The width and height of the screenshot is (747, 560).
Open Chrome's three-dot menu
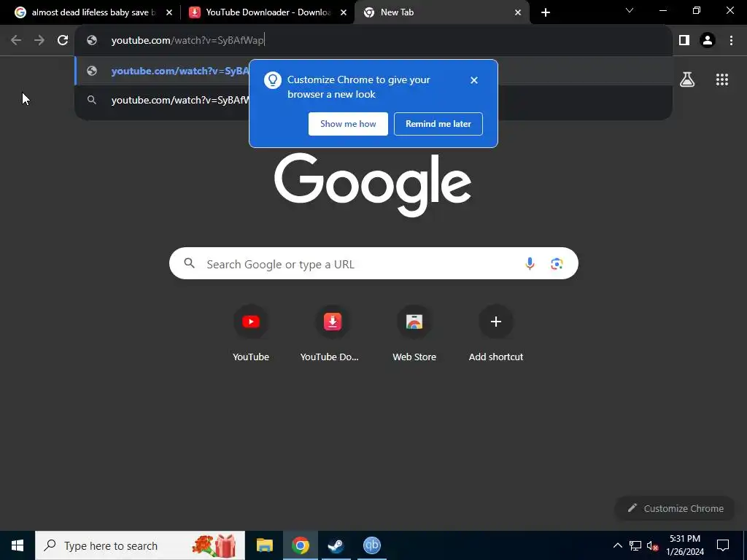(x=731, y=40)
